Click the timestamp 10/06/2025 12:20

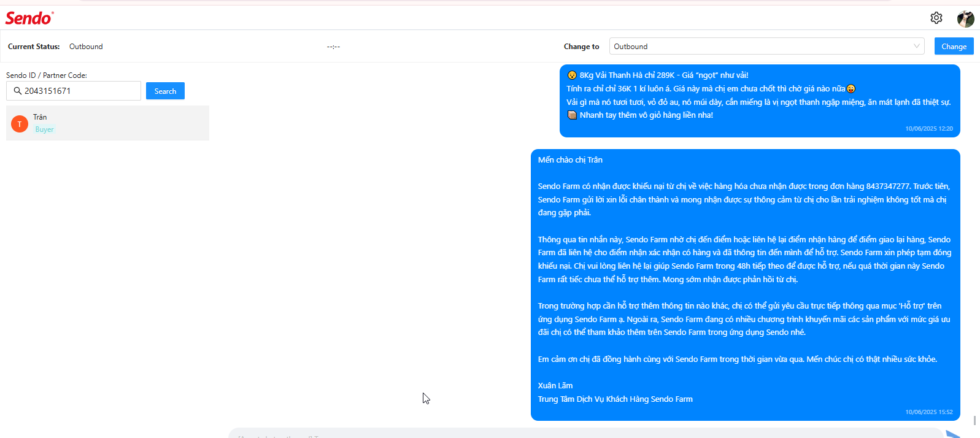[929, 129]
